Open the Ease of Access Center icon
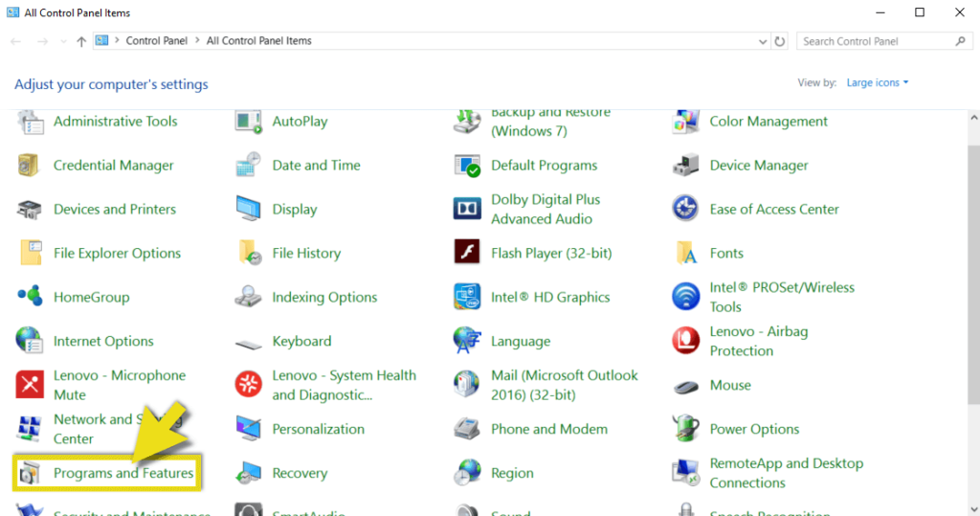980x516 pixels. click(x=685, y=209)
